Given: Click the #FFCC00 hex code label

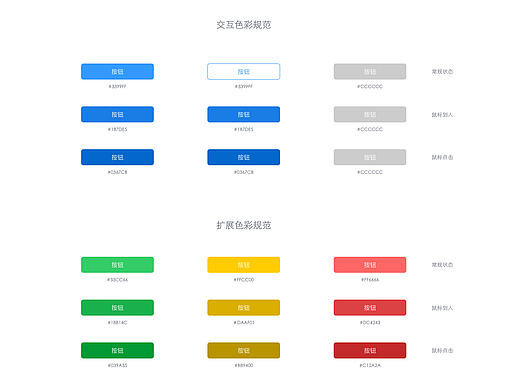Looking at the screenshot, I should coord(244,280).
